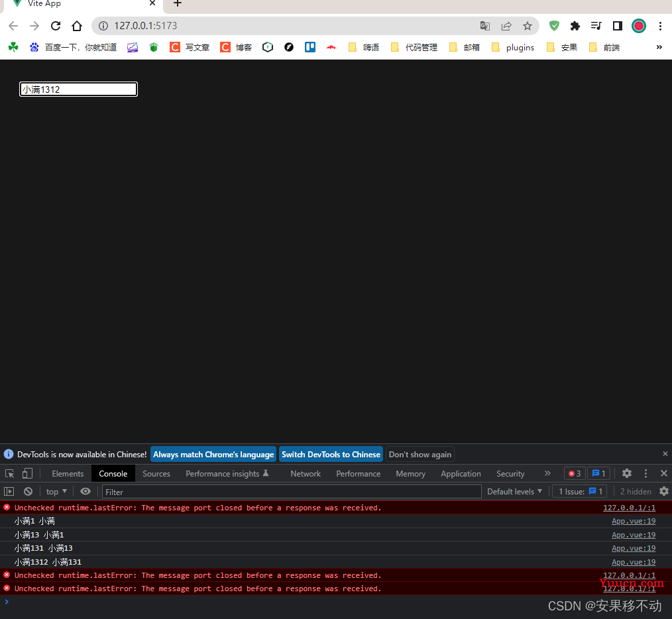Open the Chrome profile avatar
Screen dimensions: 672x619
[639, 26]
